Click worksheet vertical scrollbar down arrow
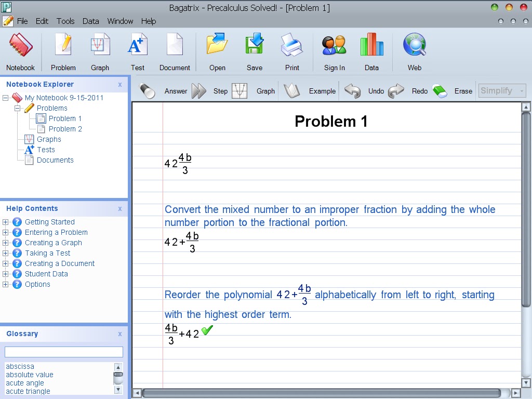The width and height of the screenshot is (532, 399). (x=526, y=383)
